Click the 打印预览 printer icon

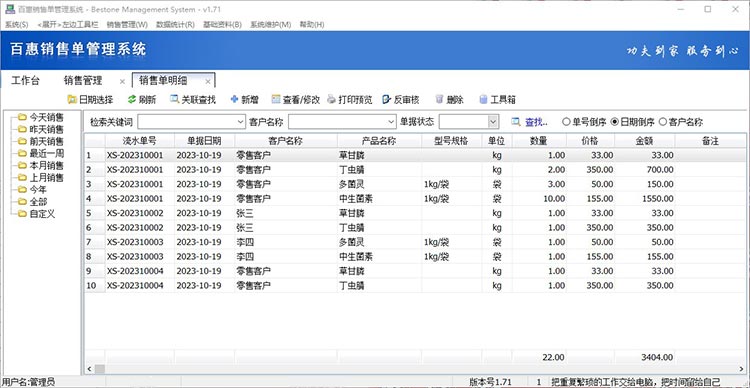pyautogui.click(x=331, y=100)
